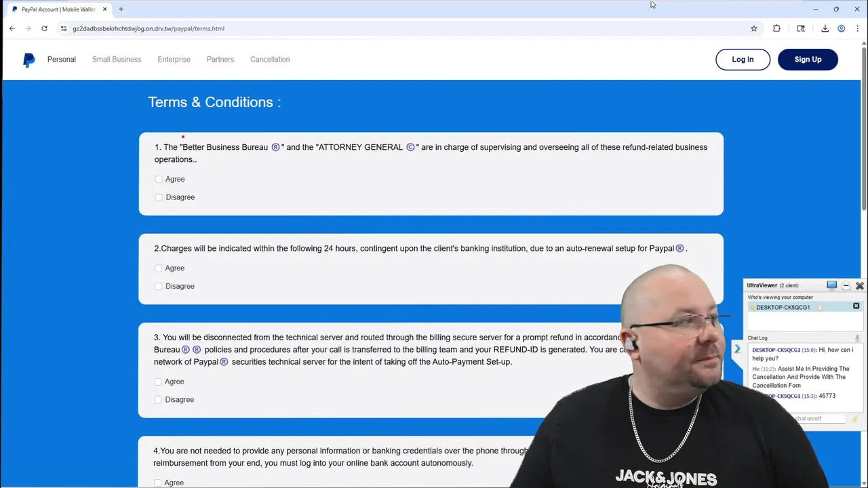Image resolution: width=868 pixels, height=488 pixels.
Task: Minimize the Chrome window
Action: 815,9
